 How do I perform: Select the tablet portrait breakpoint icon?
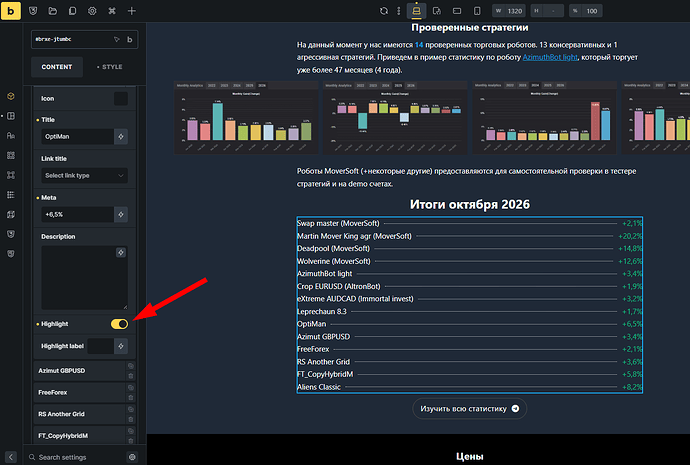[437, 11]
